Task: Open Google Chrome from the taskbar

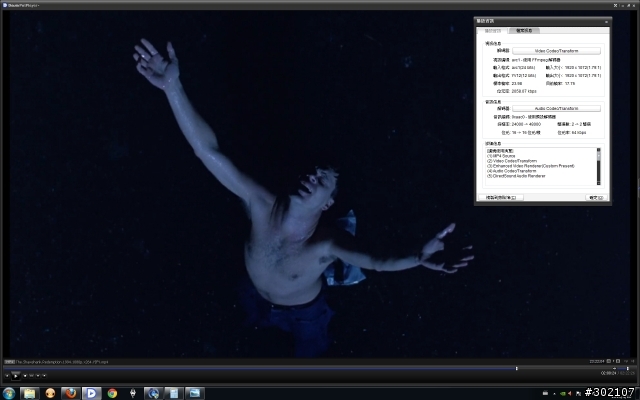Action: (112, 393)
